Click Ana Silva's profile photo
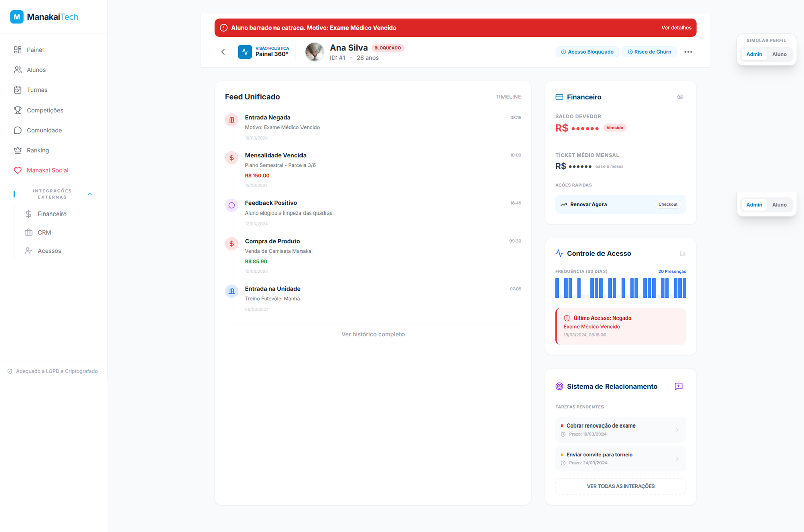 click(315, 52)
